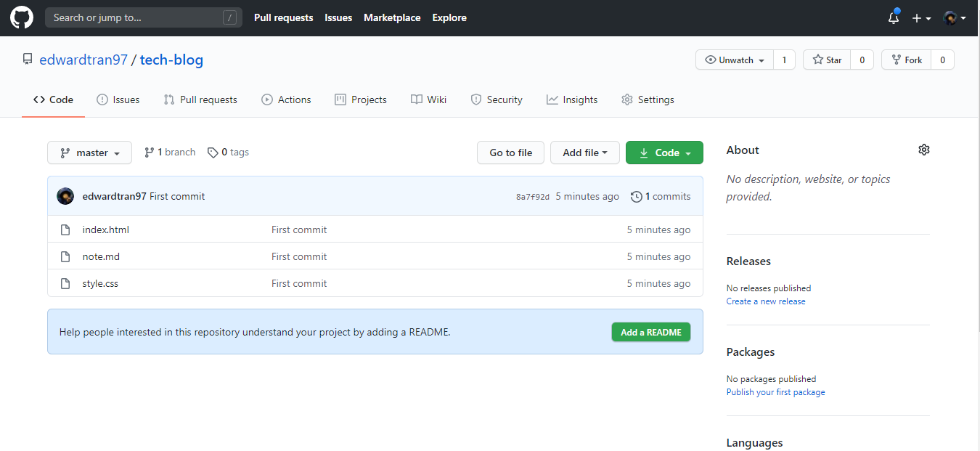Open the note.md file

point(101,256)
